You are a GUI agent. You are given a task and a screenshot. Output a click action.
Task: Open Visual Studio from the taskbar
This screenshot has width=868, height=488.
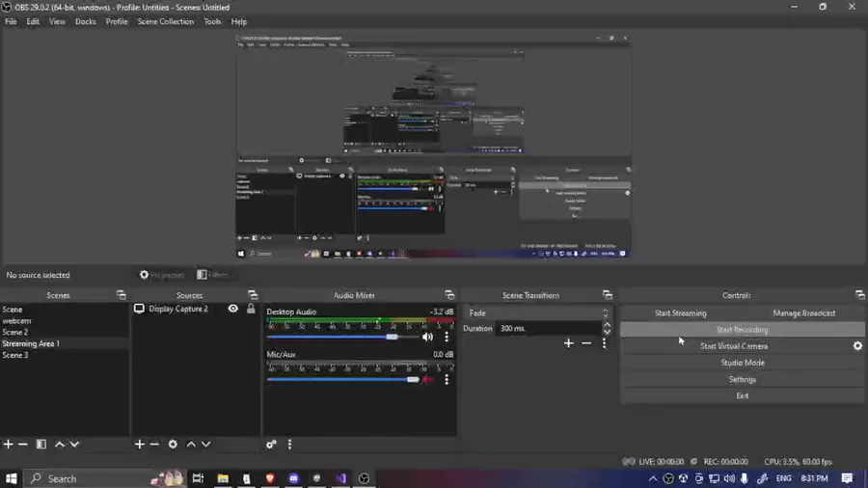coord(341,478)
